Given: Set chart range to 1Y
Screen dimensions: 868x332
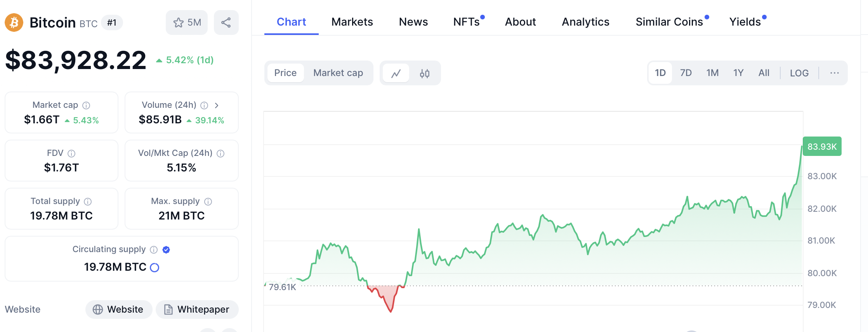Looking at the screenshot, I should 738,73.
